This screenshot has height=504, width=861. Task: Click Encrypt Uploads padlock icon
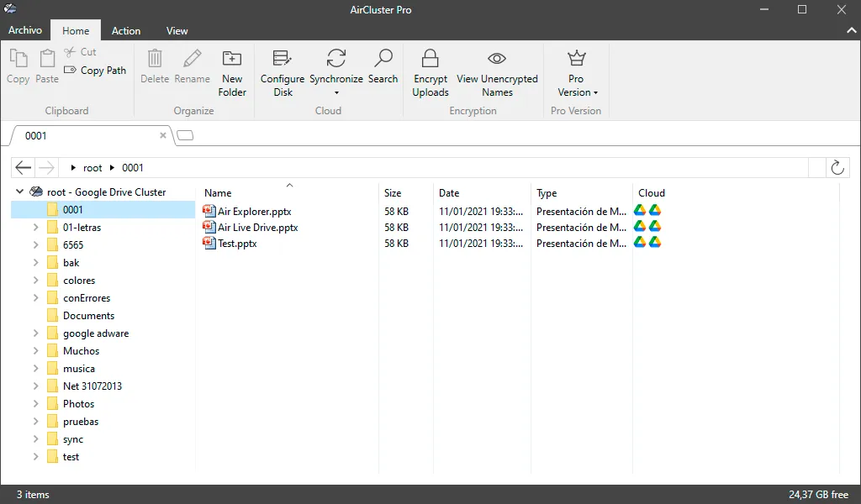point(430,58)
